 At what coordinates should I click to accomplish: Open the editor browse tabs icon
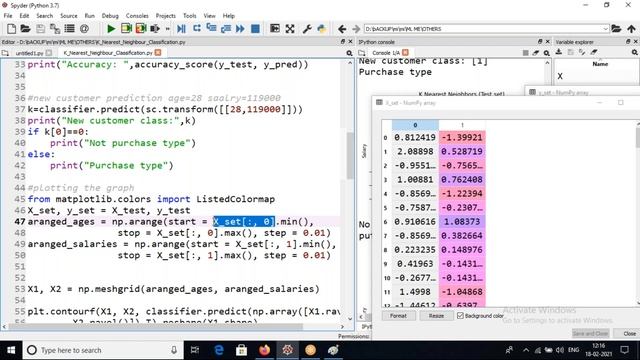(5, 53)
